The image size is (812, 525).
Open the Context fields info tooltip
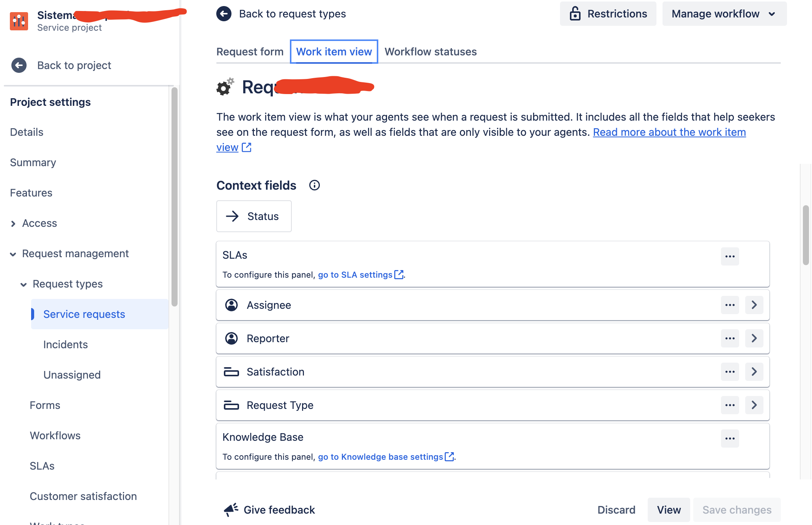coord(314,185)
